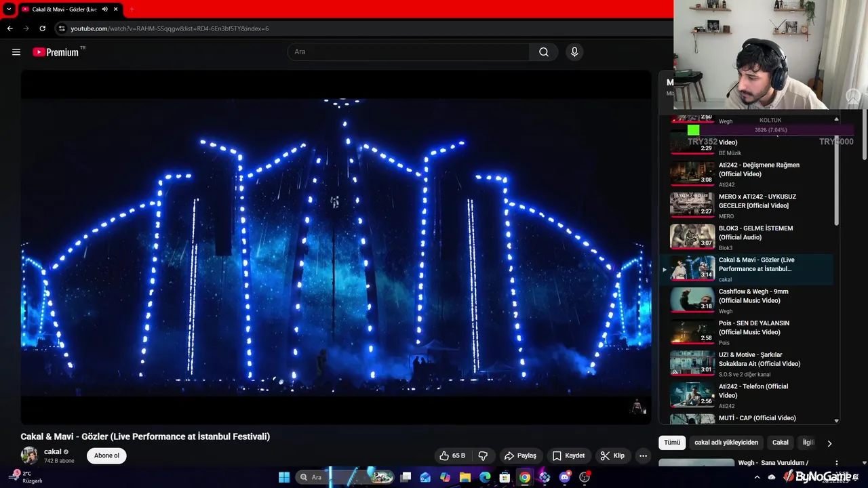Open the UYKUSUZ GECELER thumbnail

click(x=692, y=205)
